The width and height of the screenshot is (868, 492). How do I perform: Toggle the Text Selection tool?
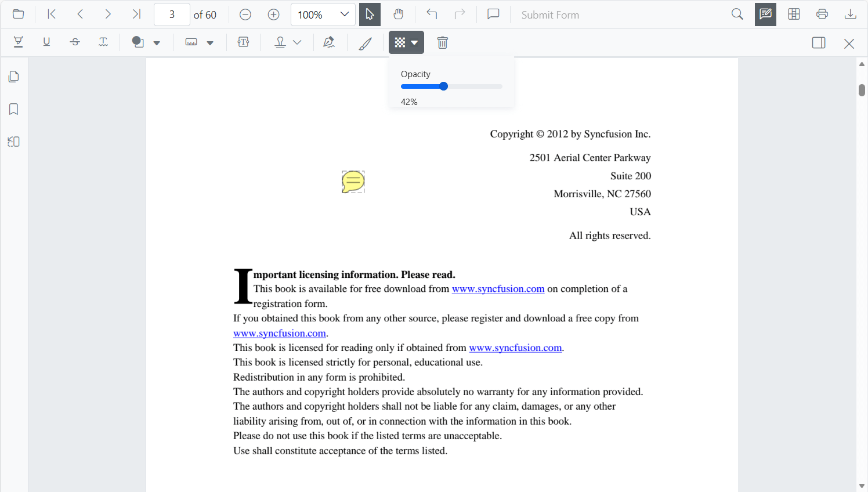[x=370, y=14]
